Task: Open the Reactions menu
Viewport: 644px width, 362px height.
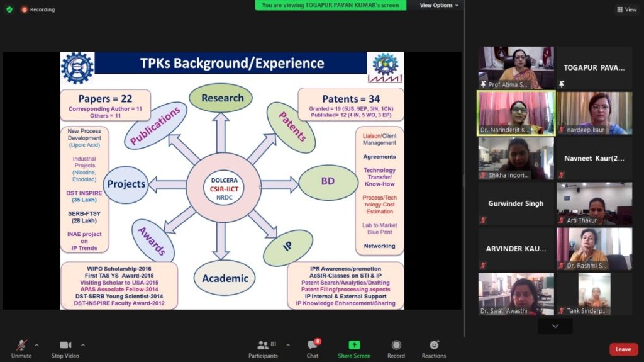Action: coord(434,349)
